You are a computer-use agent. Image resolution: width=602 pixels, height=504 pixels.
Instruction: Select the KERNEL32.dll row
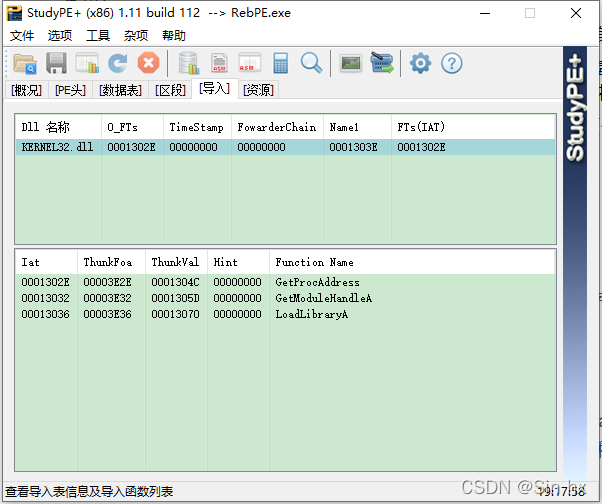285,147
